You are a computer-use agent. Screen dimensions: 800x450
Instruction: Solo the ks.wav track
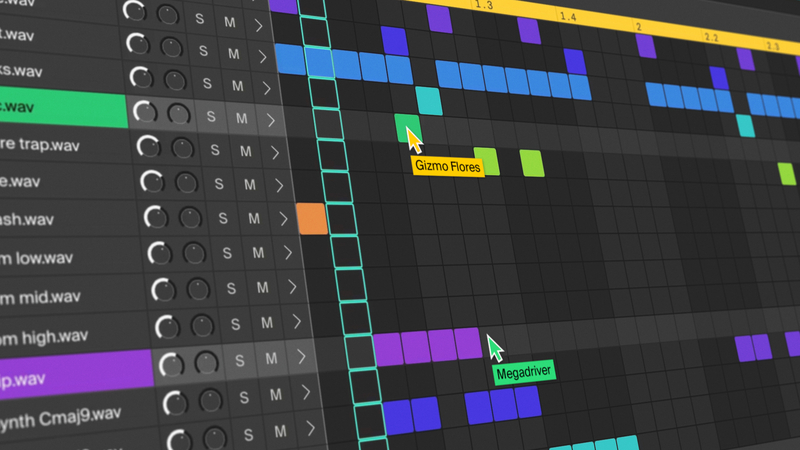(207, 83)
